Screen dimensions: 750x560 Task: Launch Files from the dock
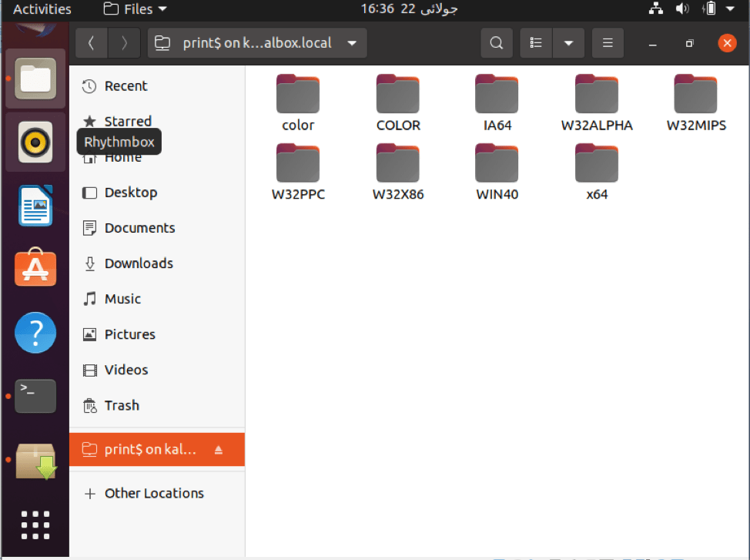pyautogui.click(x=35, y=79)
